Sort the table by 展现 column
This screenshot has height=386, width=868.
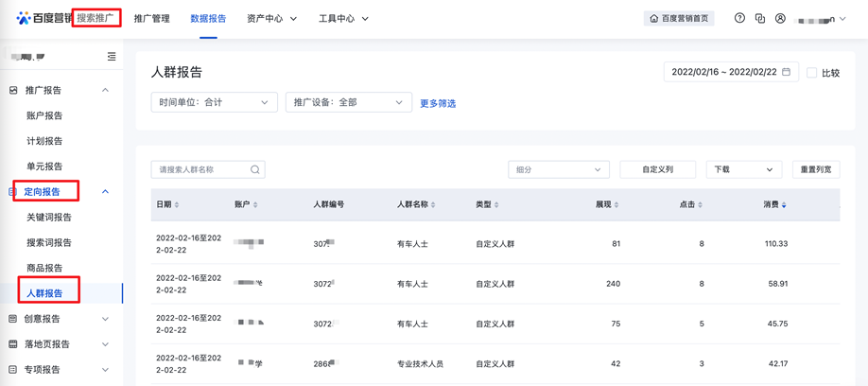pos(607,204)
